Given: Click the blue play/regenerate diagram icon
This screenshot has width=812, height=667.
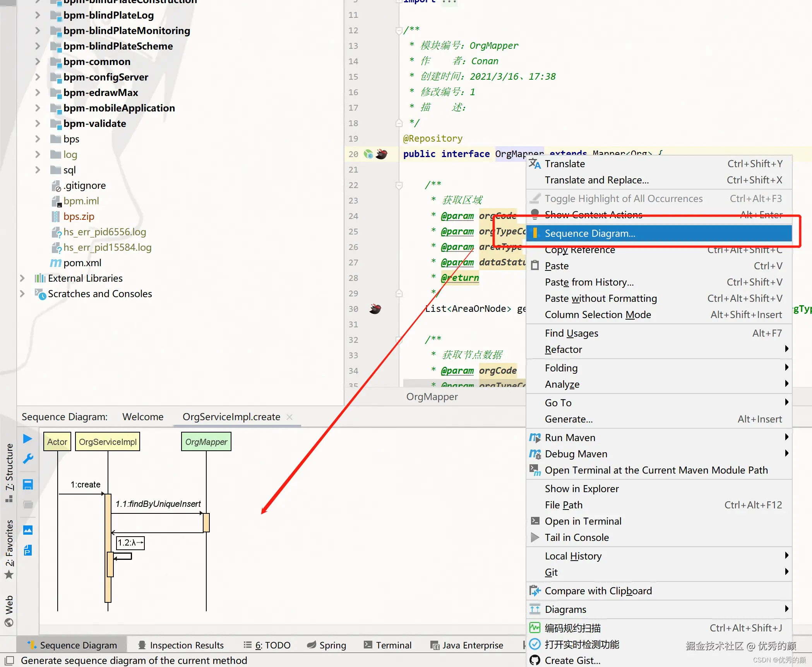Looking at the screenshot, I should click(x=27, y=439).
